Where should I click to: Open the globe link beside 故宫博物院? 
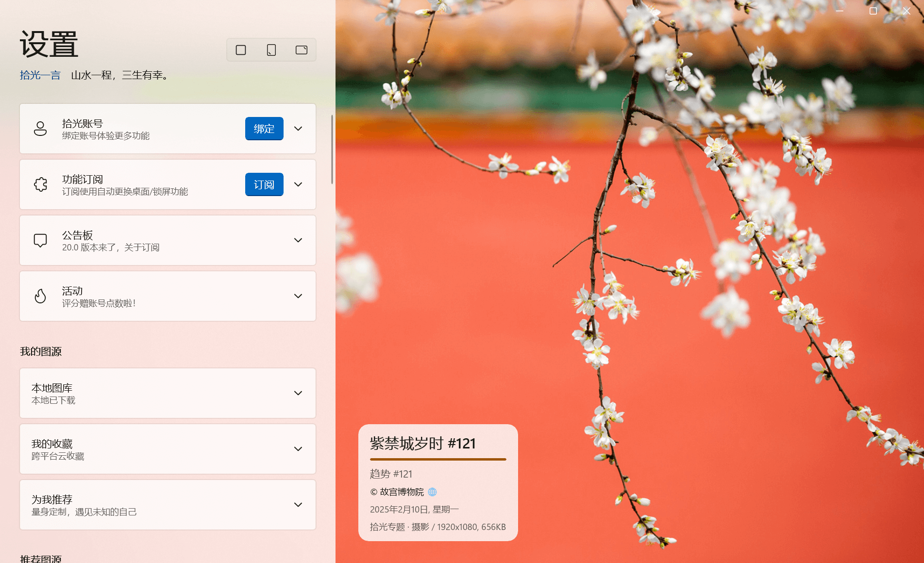[x=432, y=492]
